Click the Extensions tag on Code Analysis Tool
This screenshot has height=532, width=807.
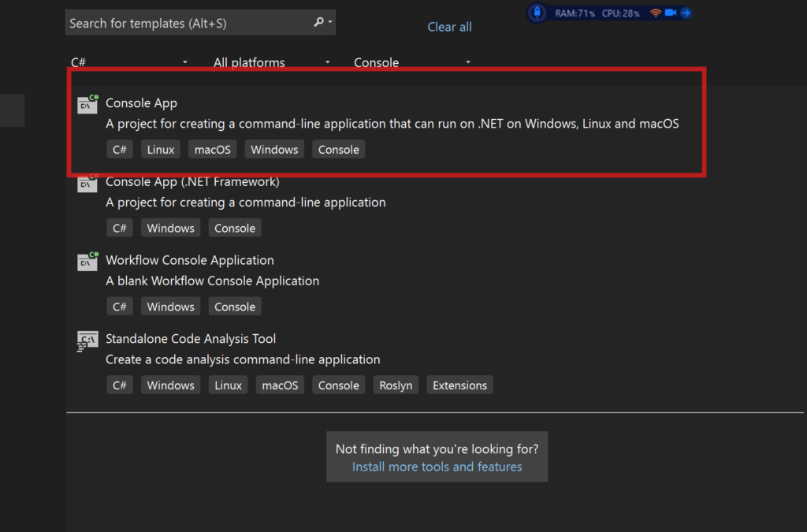(459, 385)
